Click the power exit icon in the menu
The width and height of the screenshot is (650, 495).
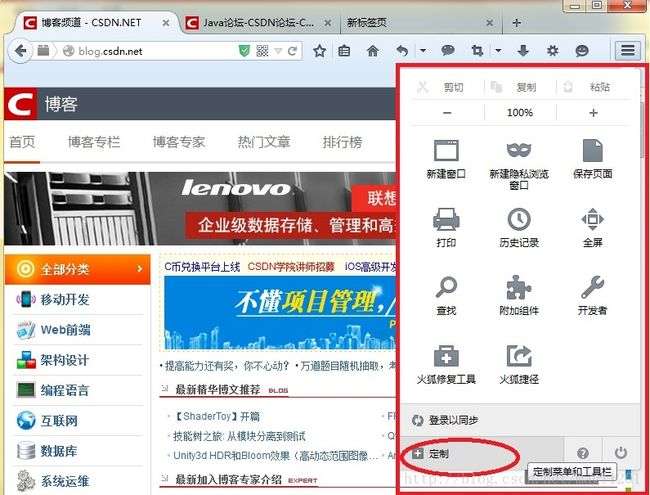coord(621,453)
